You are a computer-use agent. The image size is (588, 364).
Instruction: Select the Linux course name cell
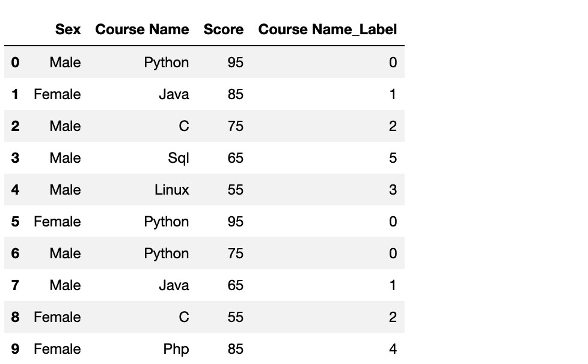pyautogui.click(x=172, y=190)
